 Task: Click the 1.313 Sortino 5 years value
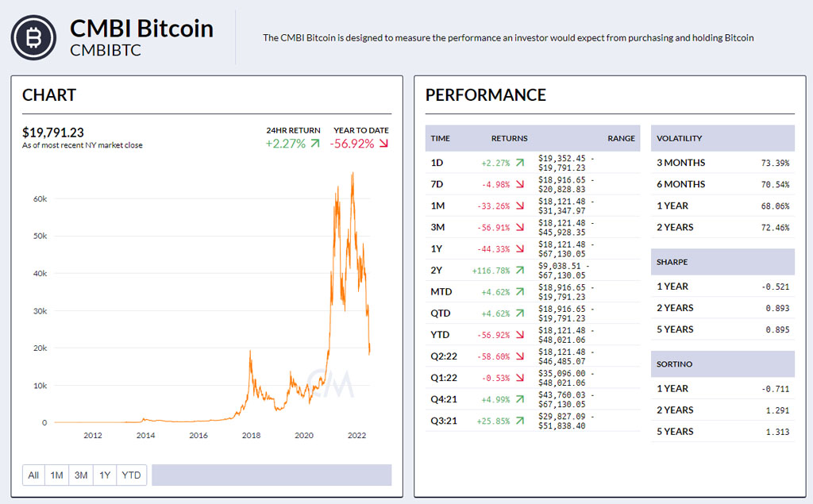[777, 432]
